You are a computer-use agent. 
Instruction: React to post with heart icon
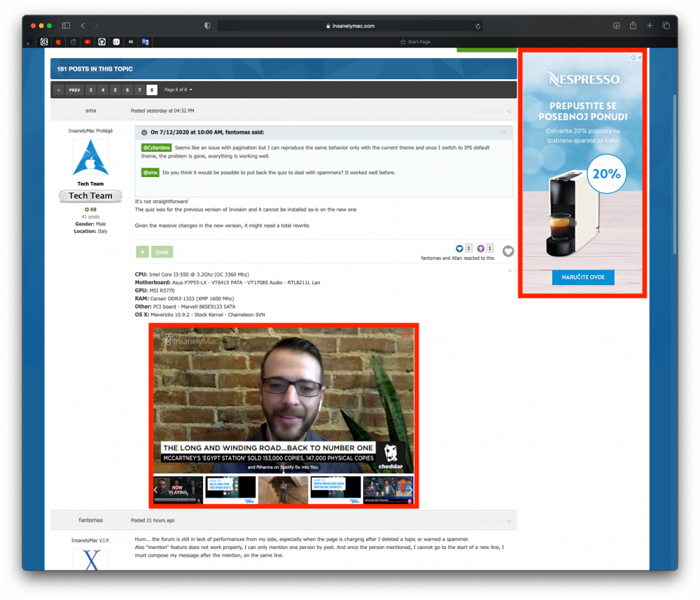tap(508, 251)
